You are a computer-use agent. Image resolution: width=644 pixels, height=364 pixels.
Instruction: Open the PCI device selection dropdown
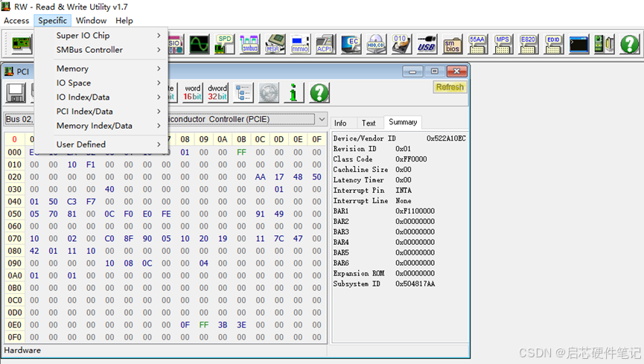322,119
